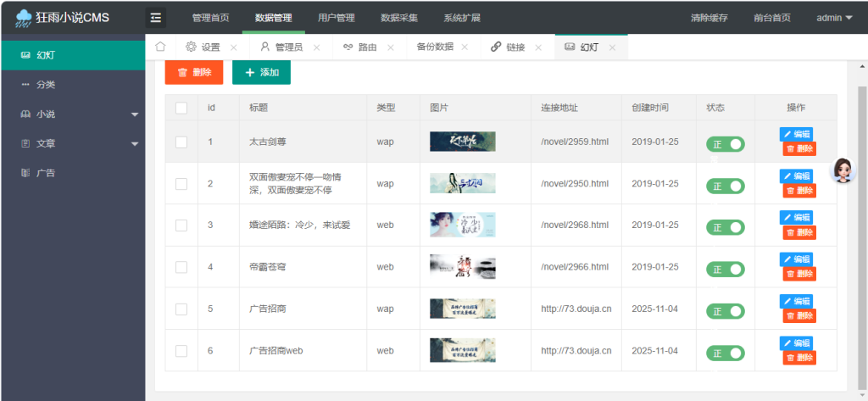
Task: Toggle status switch for row id 2
Action: pyautogui.click(x=726, y=187)
